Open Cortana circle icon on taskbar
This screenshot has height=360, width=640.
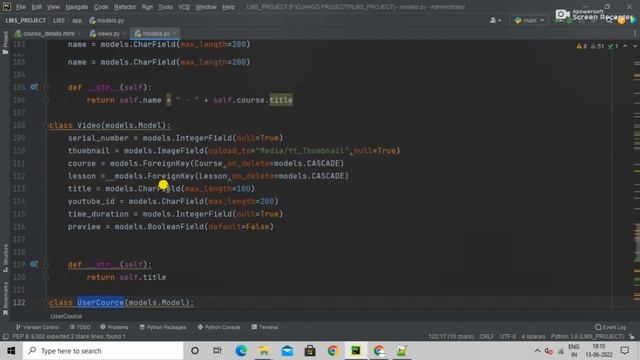(x=195, y=351)
